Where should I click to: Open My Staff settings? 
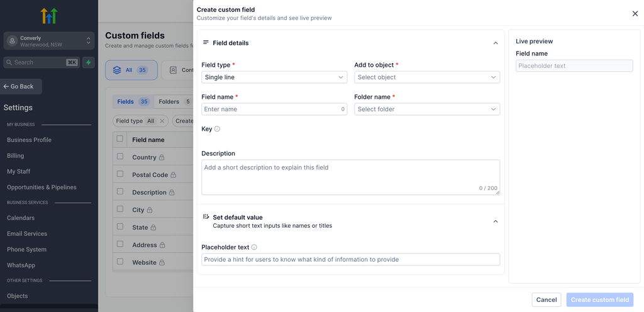tap(18, 172)
